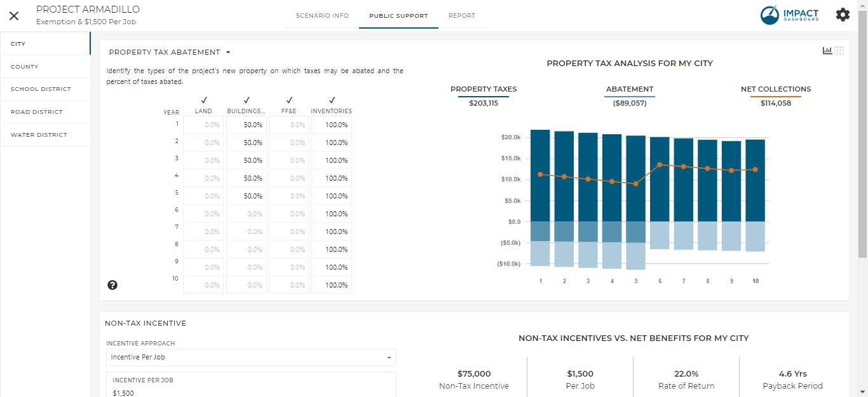
Task: Select the Water District panel
Action: (x=38, y=135)
